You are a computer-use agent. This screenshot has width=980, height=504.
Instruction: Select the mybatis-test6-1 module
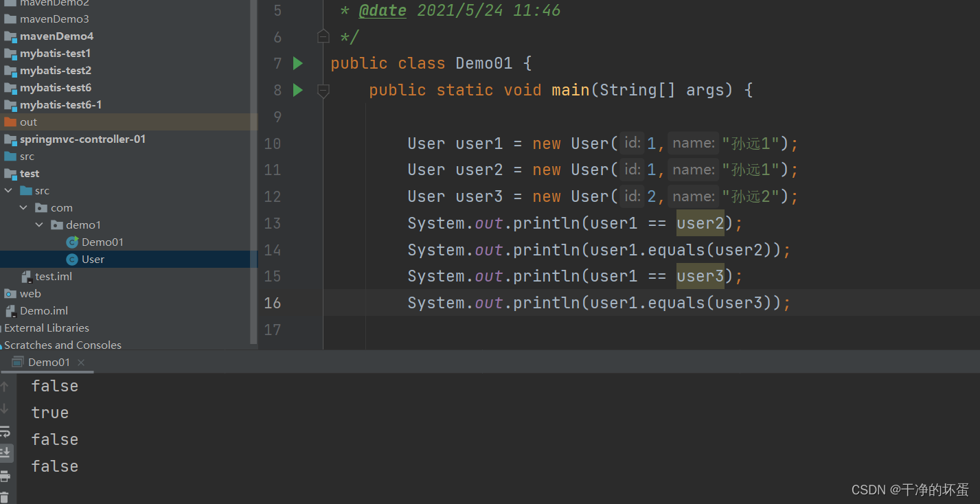(x=60, y=105)
